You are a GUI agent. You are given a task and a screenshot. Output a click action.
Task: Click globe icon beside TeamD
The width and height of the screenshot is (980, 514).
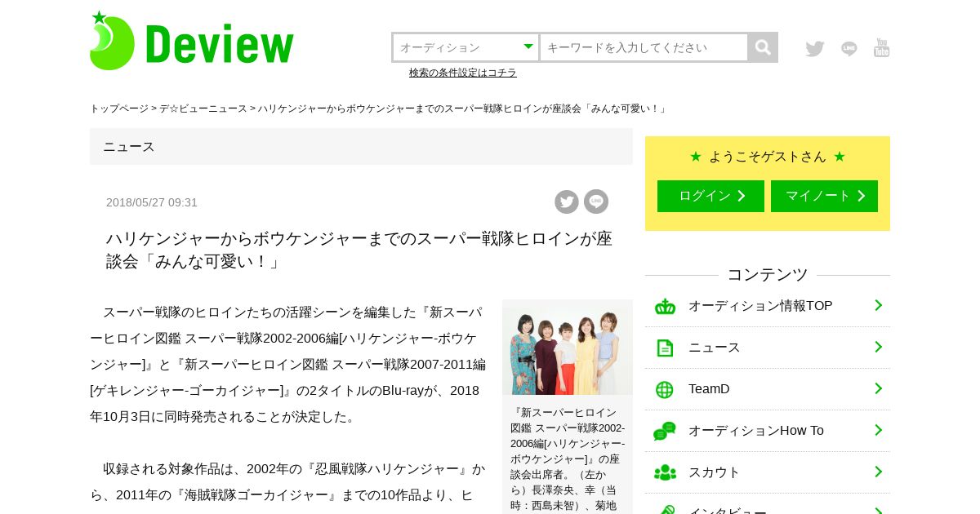coord(665,390)
